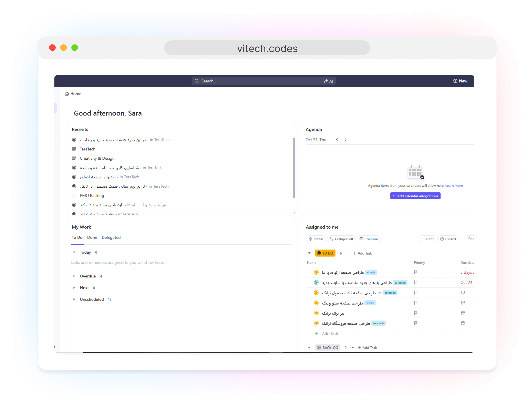The width and height of the screenshot is (532, 407).
Task: Open BACKLOG group more options
Action: (x=352, y=348)
